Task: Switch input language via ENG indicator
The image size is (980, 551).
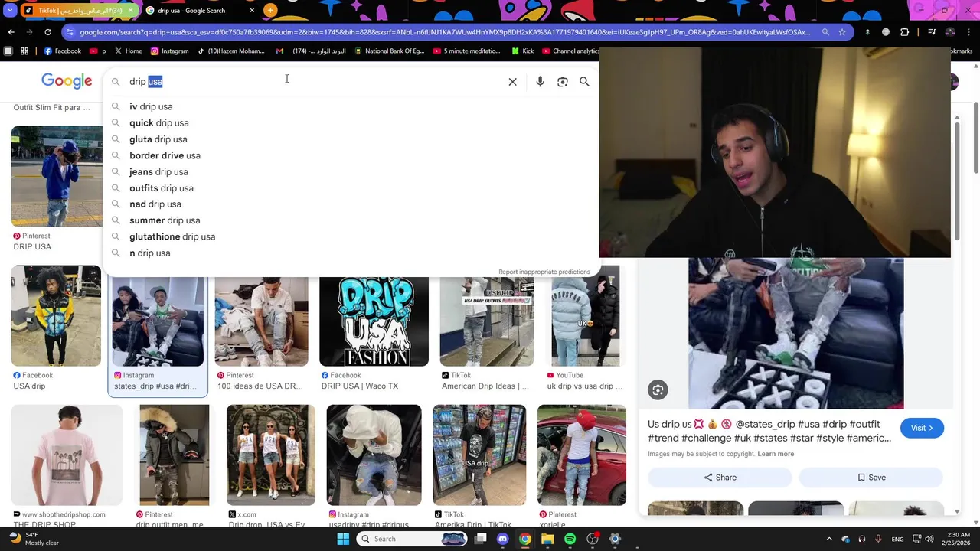Action: click(x=897, y=539)
